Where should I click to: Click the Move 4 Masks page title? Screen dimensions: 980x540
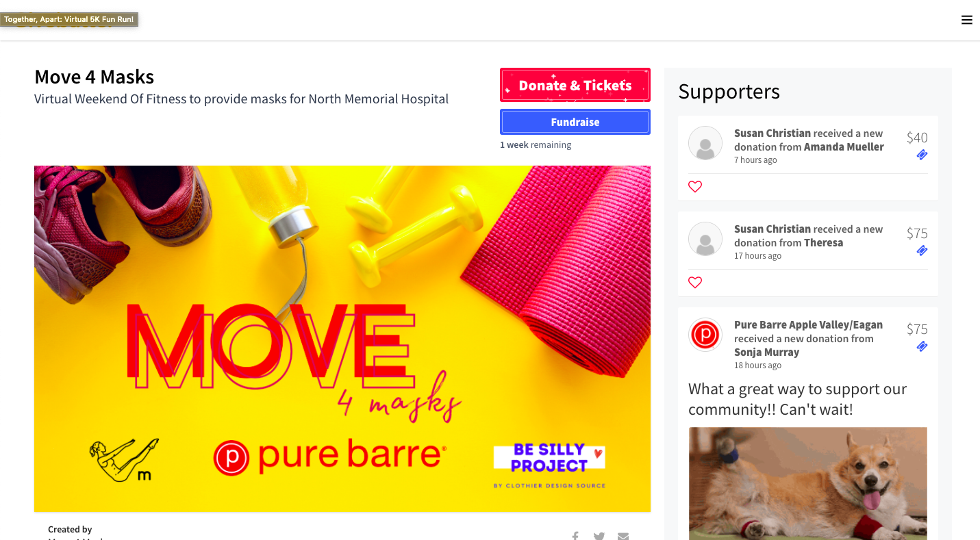click(x=95, y=77)
